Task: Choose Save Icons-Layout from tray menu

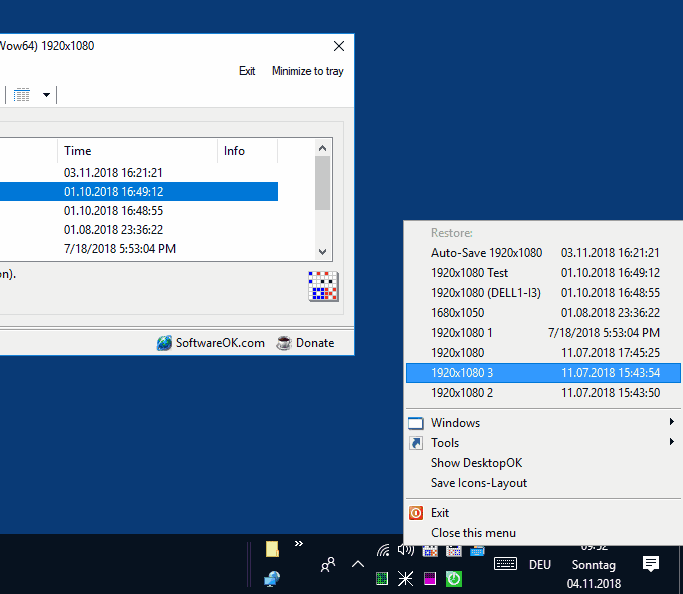Action: 479,483
